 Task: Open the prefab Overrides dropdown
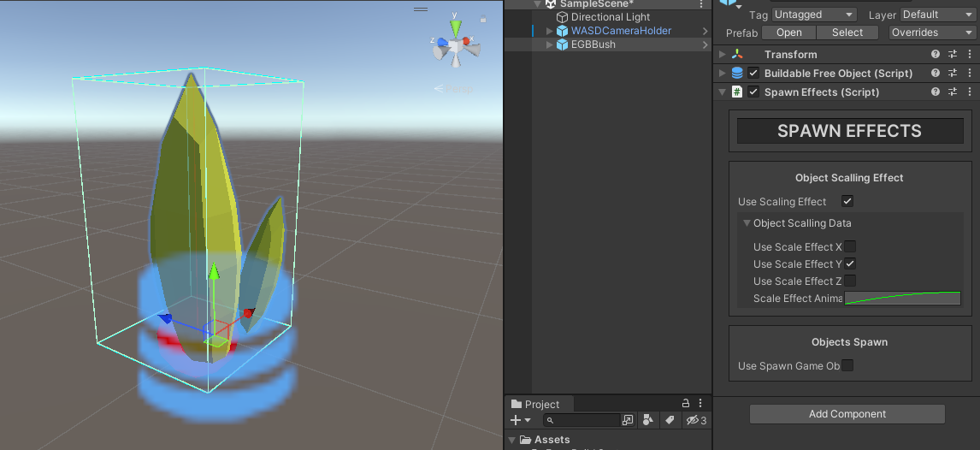point(932,33)
